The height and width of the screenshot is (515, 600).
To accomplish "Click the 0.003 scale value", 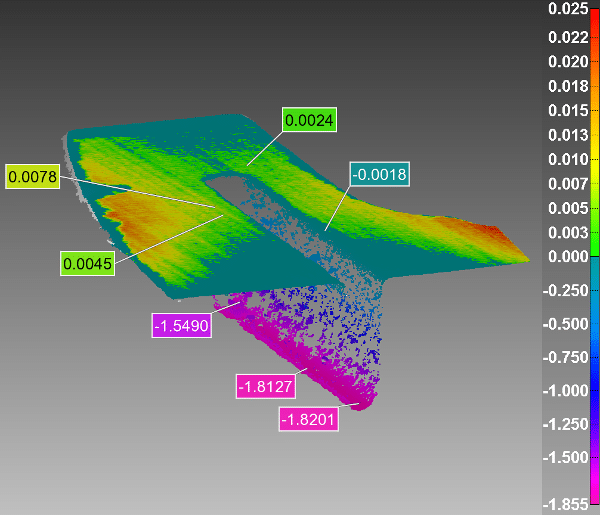I will tap(568, 233).
